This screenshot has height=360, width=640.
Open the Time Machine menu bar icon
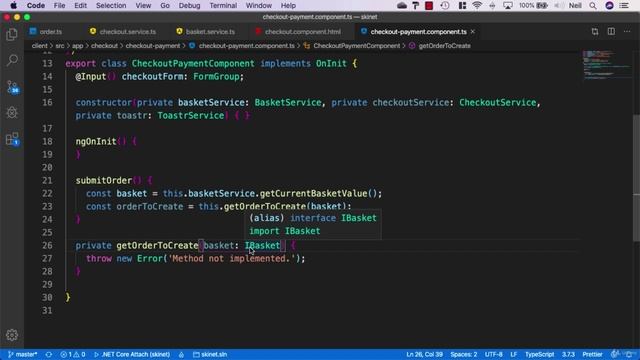[x=445, y=6]
